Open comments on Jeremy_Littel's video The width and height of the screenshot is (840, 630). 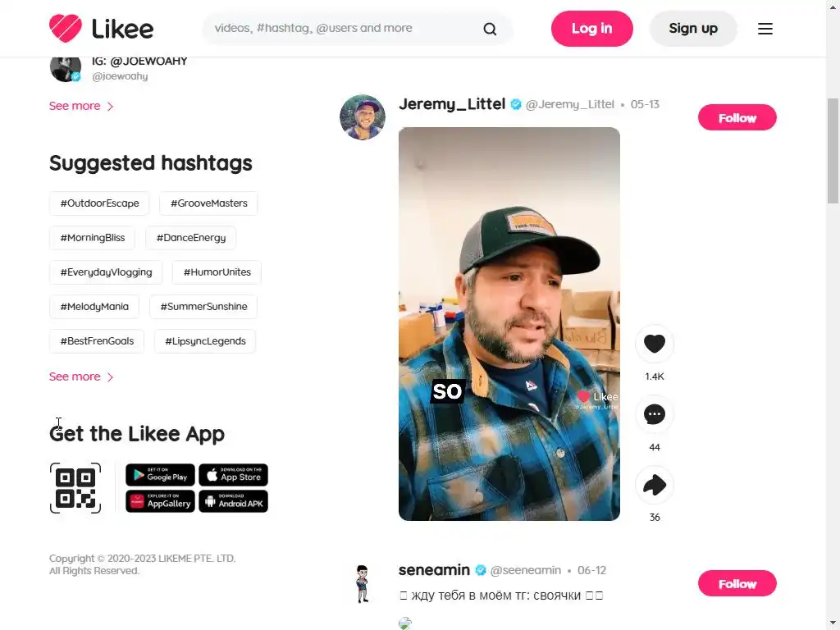click(654, 414)
